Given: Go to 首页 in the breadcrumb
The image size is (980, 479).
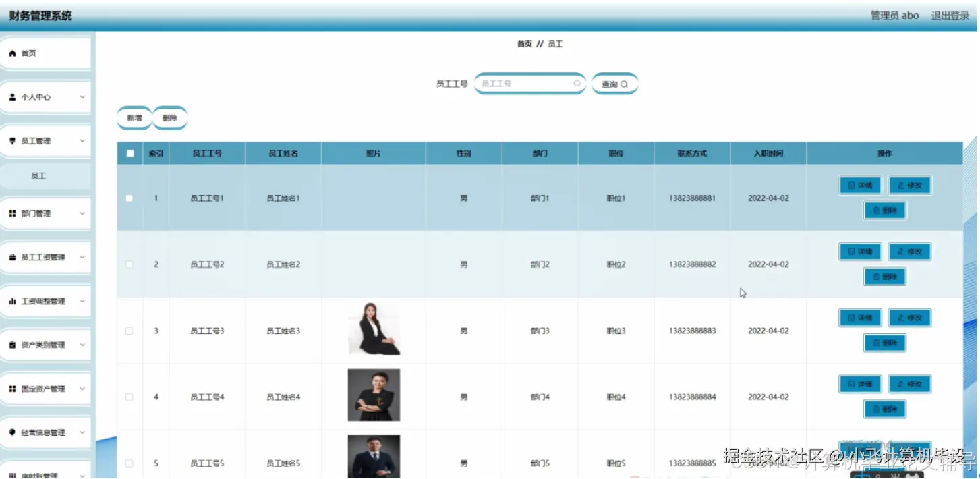Looking at the screenshot, I should click(524, 44).
